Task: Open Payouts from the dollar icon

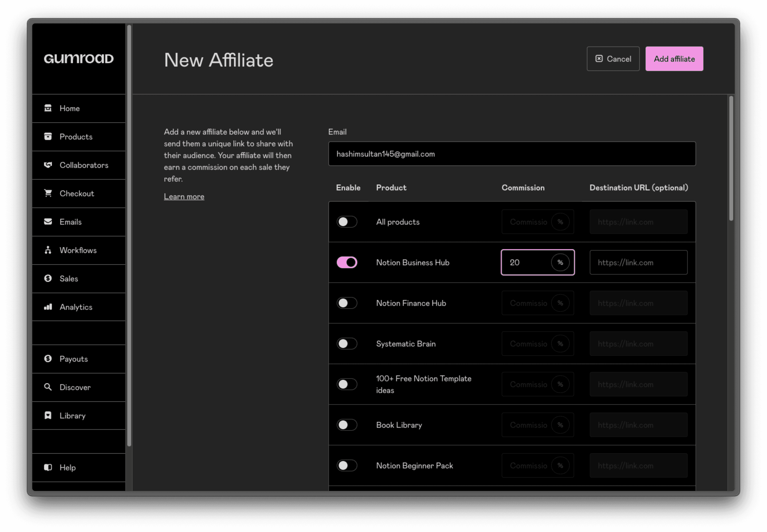Action: click(x=48, y=359)
